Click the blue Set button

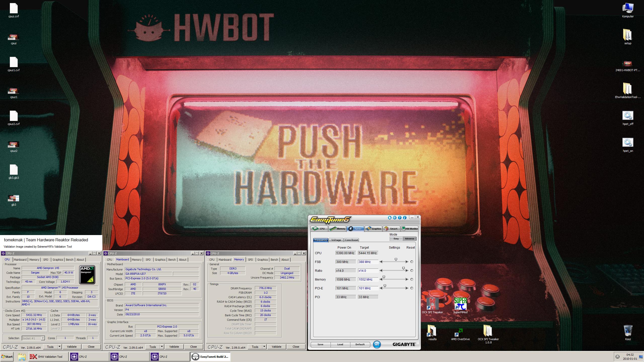(x=377, y=344)
